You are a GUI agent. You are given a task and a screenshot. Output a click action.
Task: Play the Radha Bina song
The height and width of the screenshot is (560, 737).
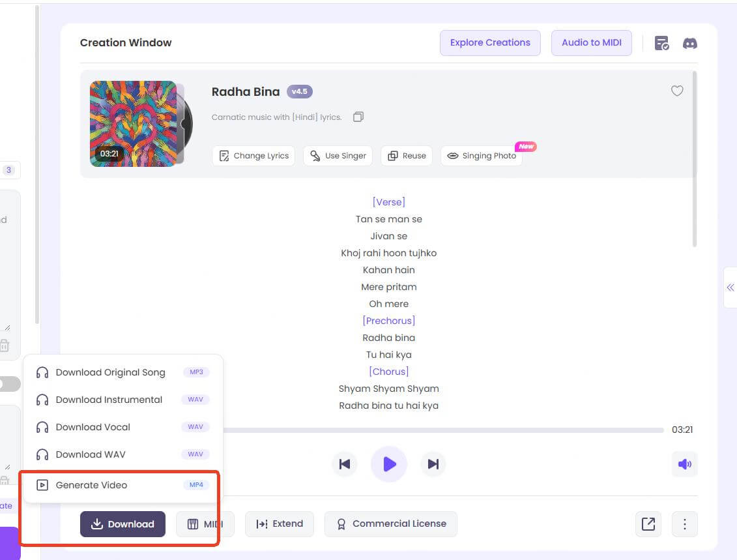click(x=389, y=464)
